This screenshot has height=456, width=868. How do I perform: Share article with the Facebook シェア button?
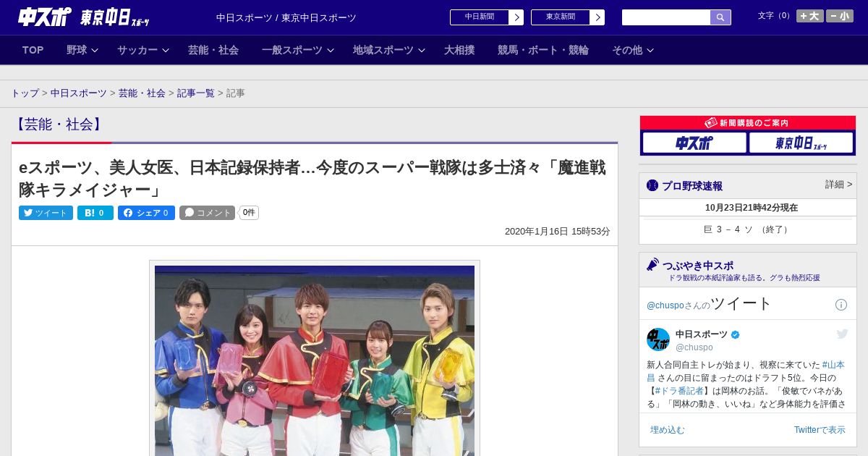click(146, 213)
